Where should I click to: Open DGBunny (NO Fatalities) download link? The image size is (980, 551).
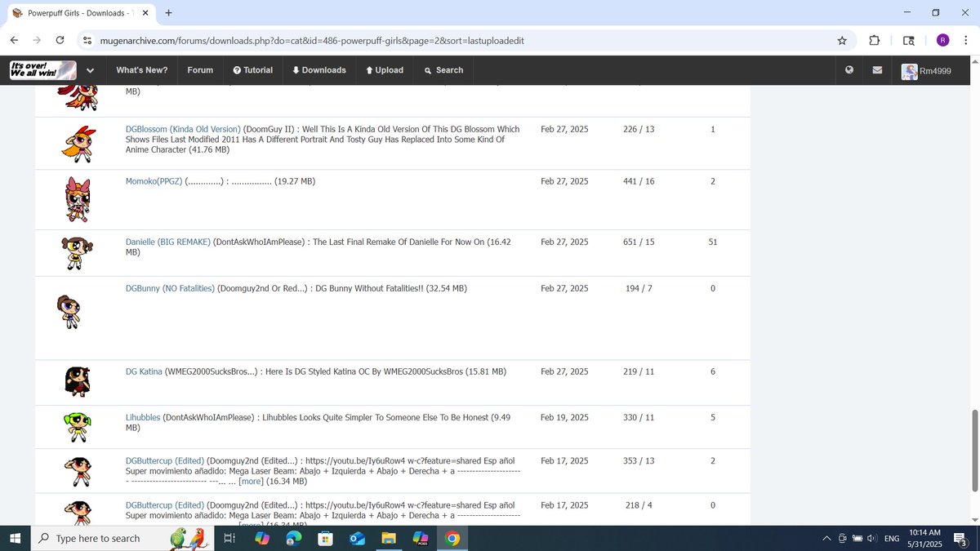pyautogui.click(x=170, y=288)
